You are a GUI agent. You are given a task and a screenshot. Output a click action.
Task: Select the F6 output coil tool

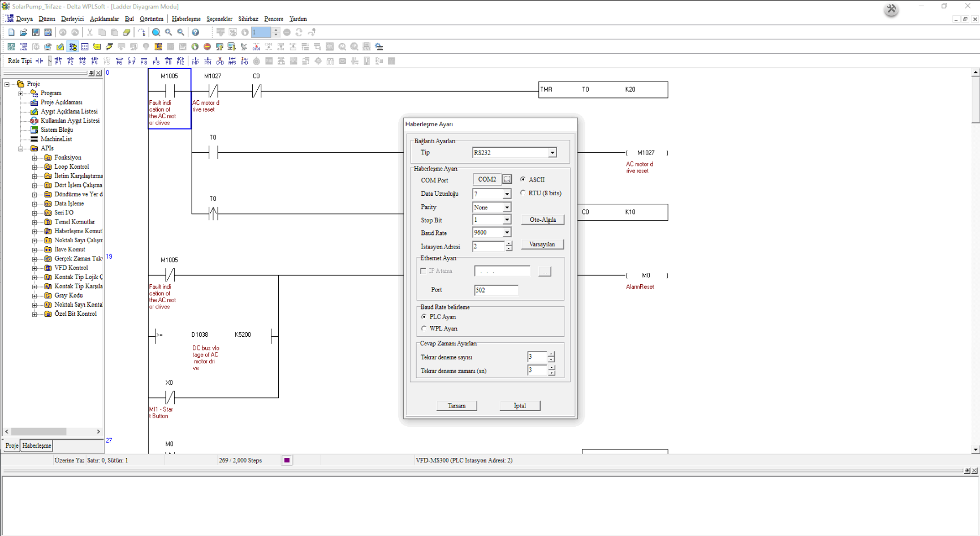tap(119, 61)
